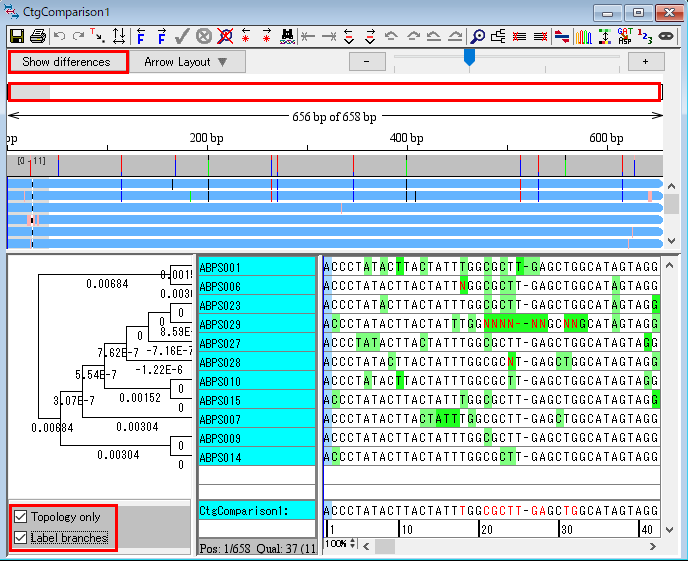
Task: Click the magnifier zoom icon
Action: click(478, 36)
